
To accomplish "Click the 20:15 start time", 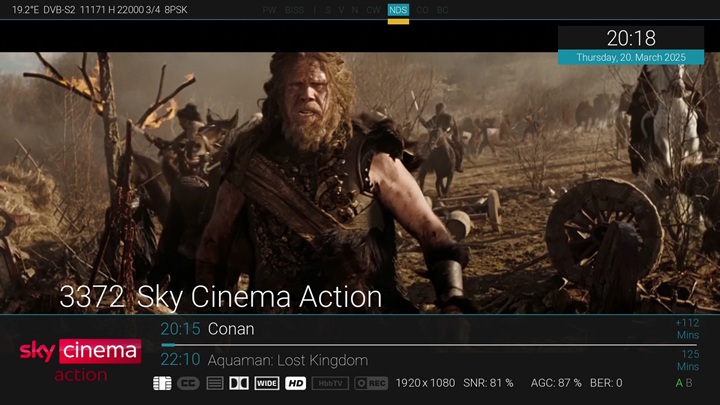I will pyautogui.click(x=180, y=329).
